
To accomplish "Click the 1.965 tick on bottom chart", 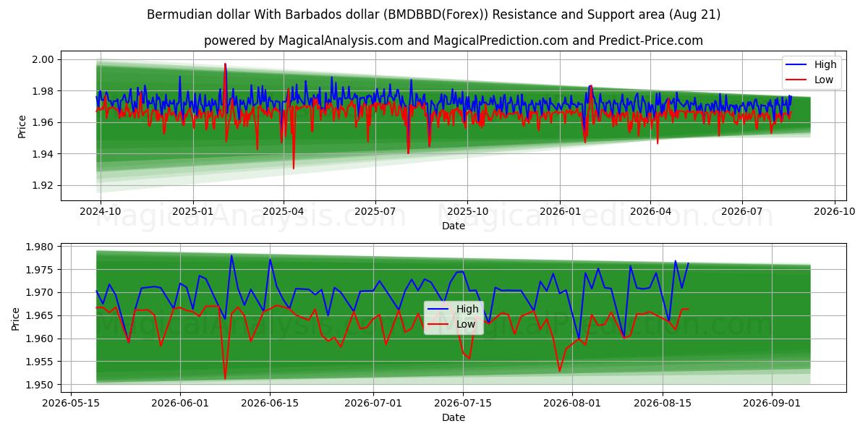I will (41, 315).
